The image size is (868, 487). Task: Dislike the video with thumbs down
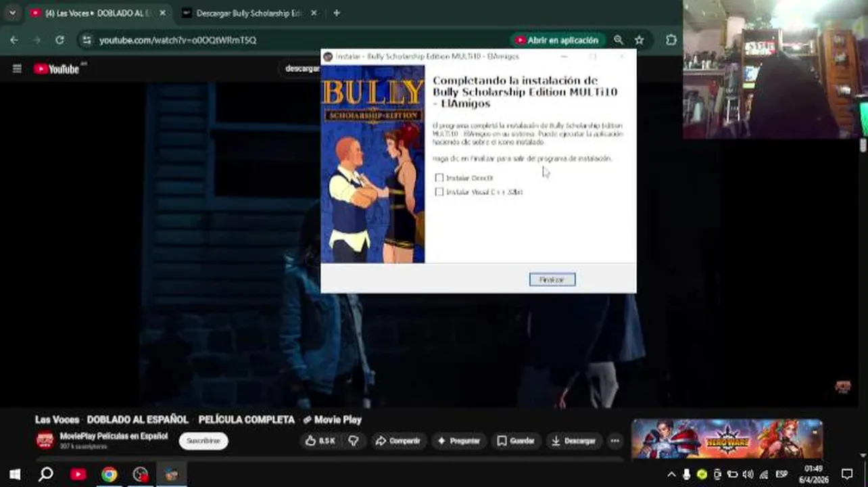353,441
